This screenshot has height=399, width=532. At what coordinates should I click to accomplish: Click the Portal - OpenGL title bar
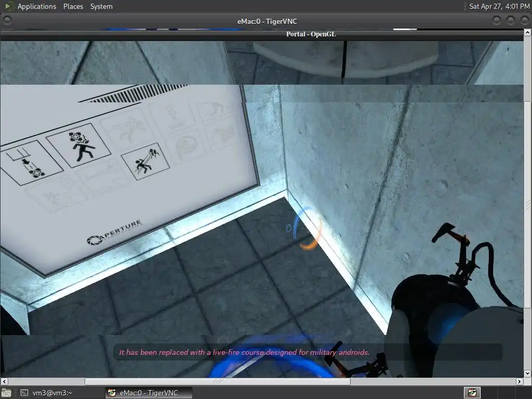[262, 34]
